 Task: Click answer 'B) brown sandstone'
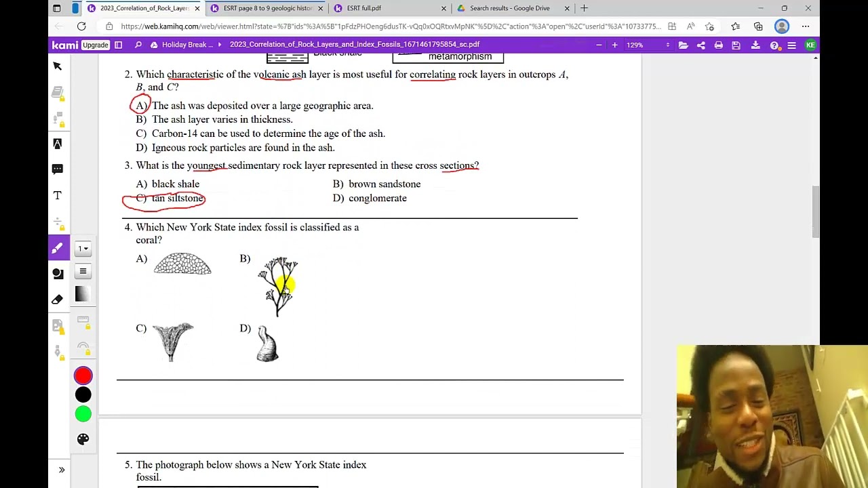point(376,184)
